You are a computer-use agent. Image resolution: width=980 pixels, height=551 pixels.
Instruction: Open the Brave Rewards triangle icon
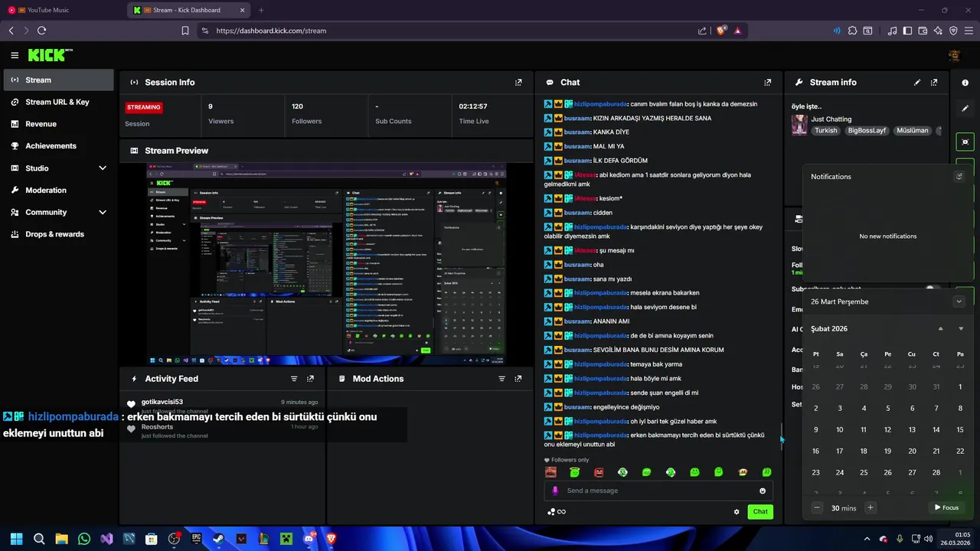737,31
